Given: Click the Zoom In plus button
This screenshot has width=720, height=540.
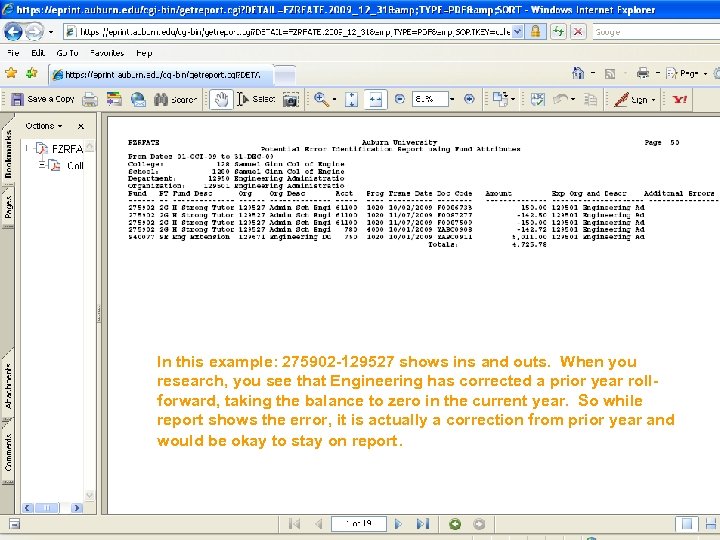Looking at the screenshot, I should pos(469,99).
